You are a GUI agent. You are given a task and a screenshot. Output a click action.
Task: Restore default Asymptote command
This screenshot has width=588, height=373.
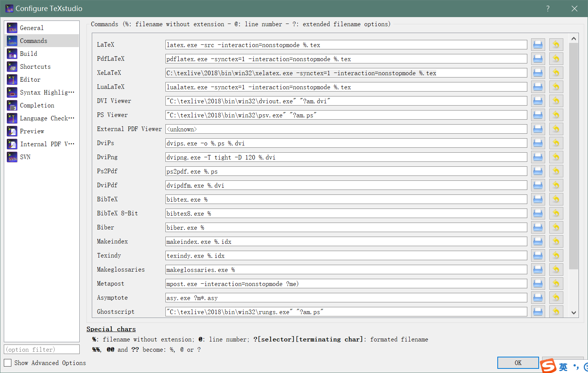(556, 297)
